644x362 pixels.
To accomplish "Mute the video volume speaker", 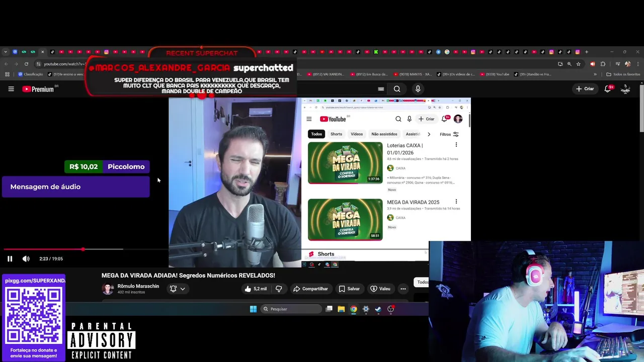I will click(x=26, y=259).
